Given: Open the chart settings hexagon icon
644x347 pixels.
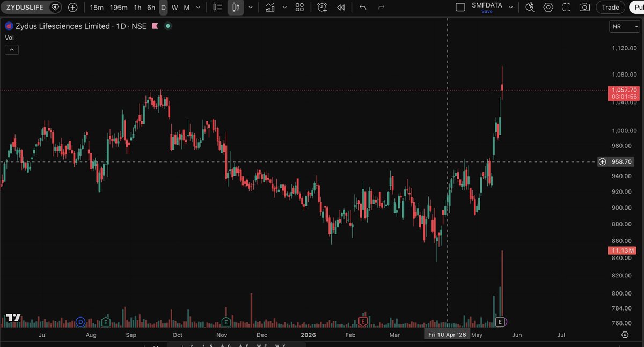Looking at the screenshot, I should [548, 8].
